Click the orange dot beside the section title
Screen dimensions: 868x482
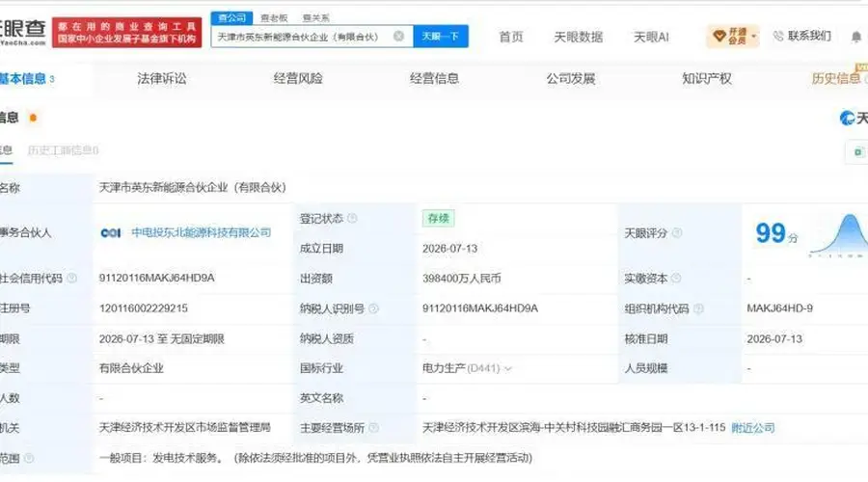[33, 118]
